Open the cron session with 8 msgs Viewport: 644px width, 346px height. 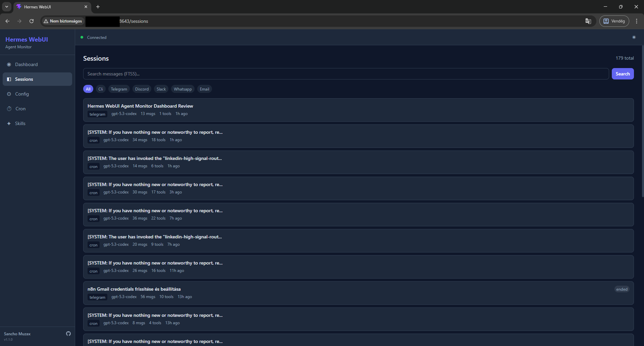click(x=358, y=319)
